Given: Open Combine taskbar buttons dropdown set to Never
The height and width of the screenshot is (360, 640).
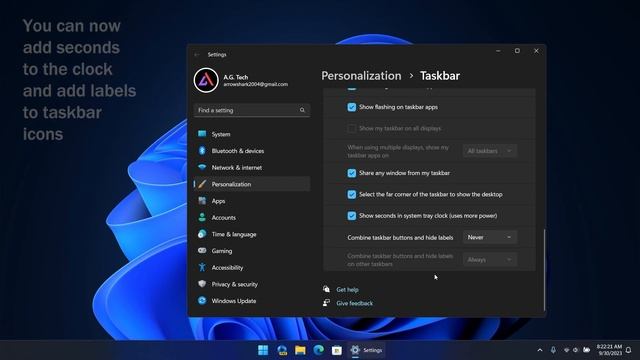Looking at the screenshot, I should pos(490,237).
